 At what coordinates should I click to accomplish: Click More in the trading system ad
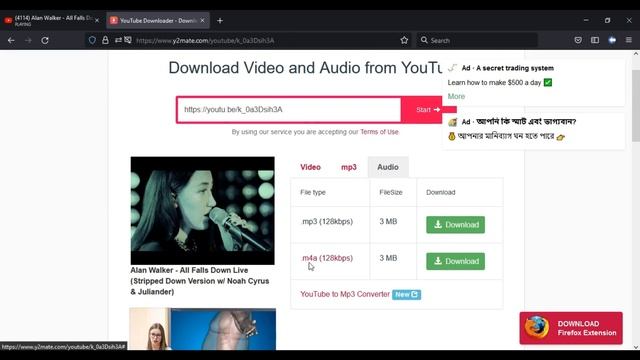(456, 96)
